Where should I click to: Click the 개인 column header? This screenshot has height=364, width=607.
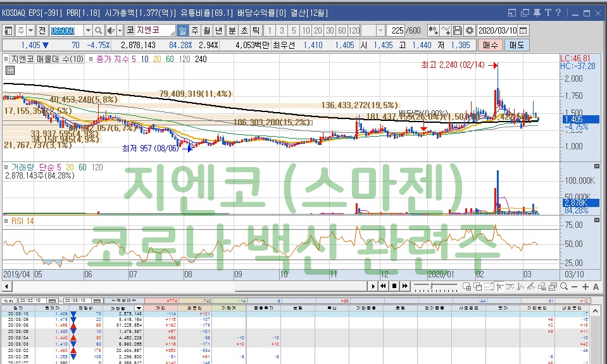[160, 308]
